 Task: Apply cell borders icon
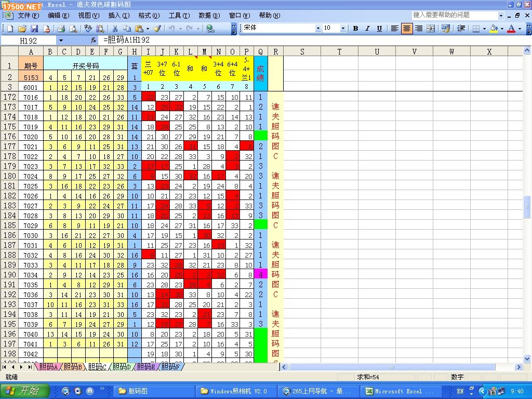(476, 29)
